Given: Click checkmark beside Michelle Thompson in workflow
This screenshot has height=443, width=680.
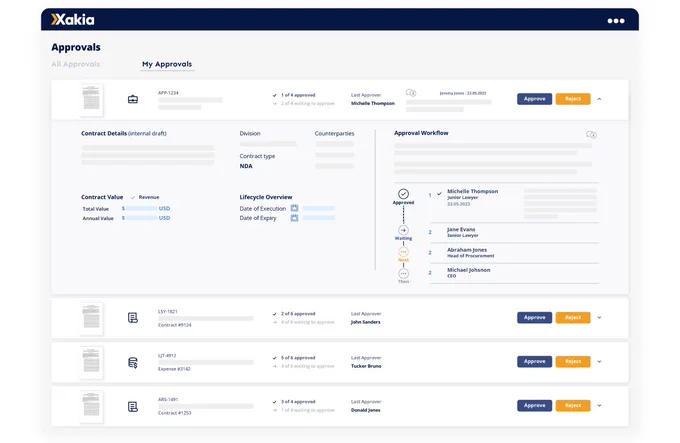Looking at the screenshot, I should pos(439,194).
